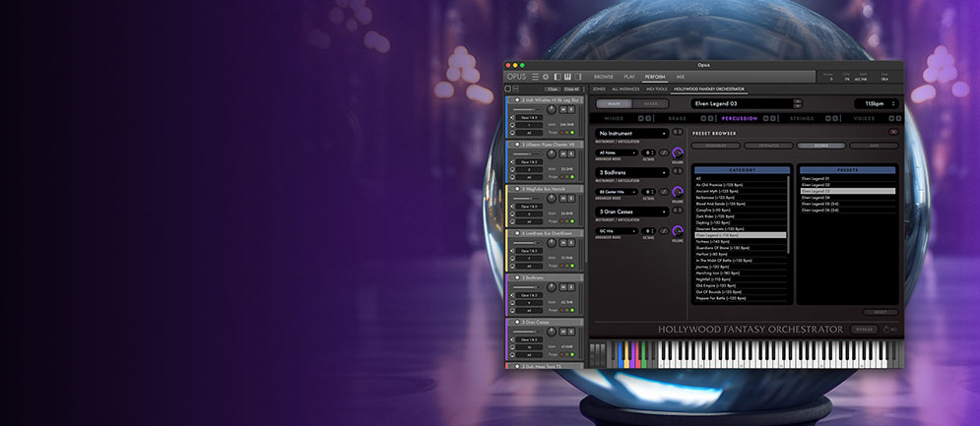Screen dimensions: 980x426
Task: Open the 3 Bodhrans instrument dropdown
Action: click(x=632, y=172)
